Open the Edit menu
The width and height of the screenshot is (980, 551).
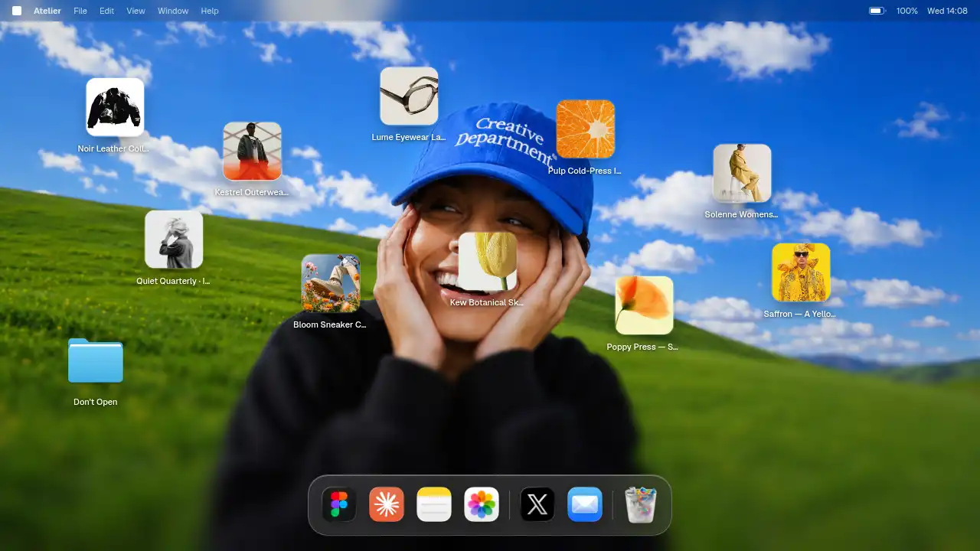coord(106,11)
